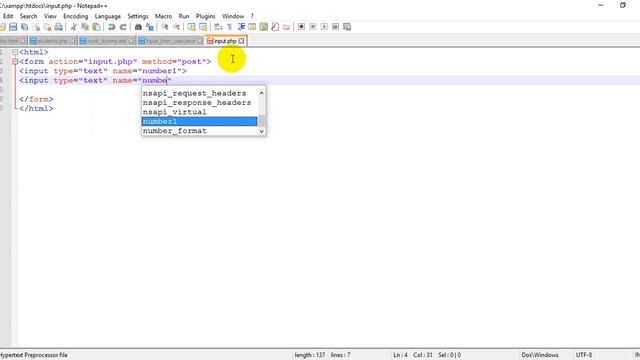Toggle show all characters pilcrow icon

pyautogui.click(x=229, y=27)
